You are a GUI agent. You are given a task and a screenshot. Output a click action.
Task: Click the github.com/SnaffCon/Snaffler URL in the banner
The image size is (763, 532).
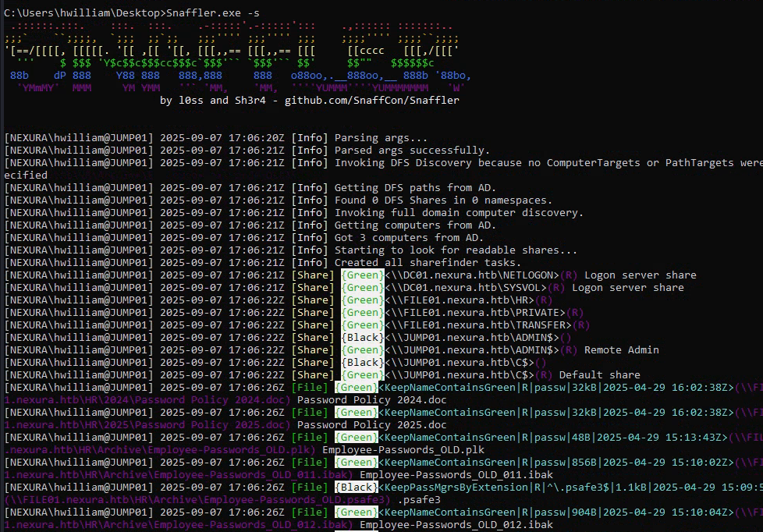click(367, 101)
